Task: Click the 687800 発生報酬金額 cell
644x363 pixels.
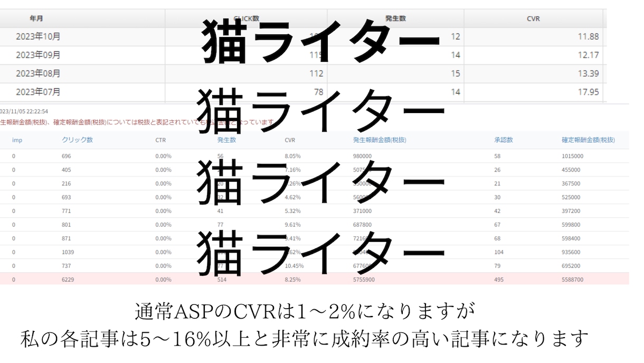Action: point(362,225)
